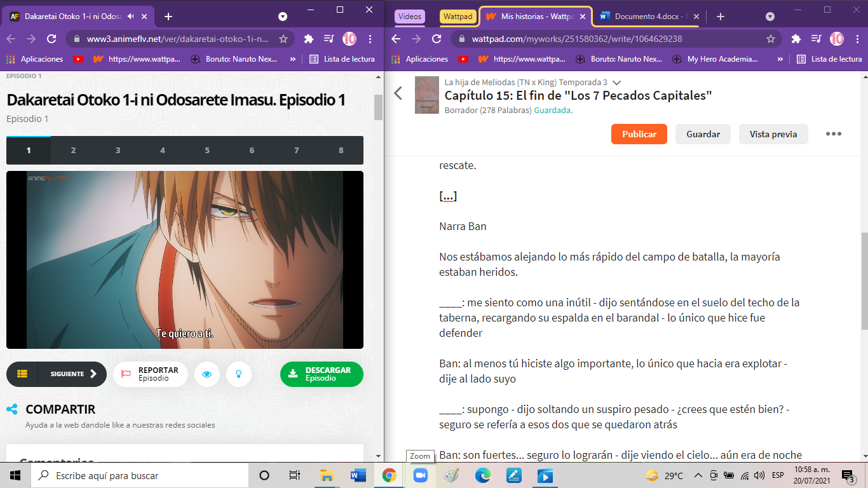Open a new tab in the AnimeFLV window

168,17
